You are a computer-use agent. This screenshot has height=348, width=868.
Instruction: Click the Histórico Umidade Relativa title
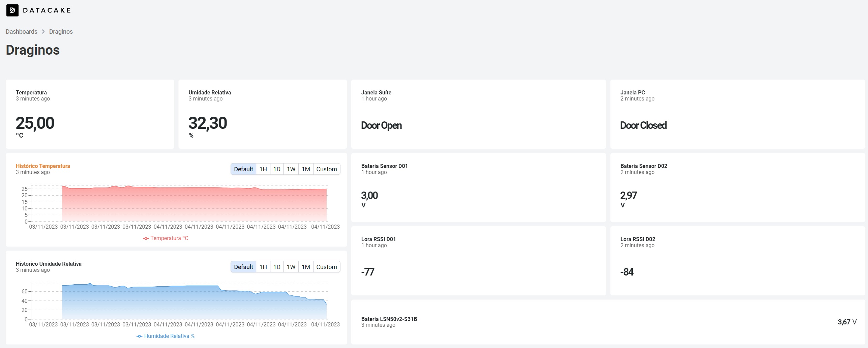(49, 264)
